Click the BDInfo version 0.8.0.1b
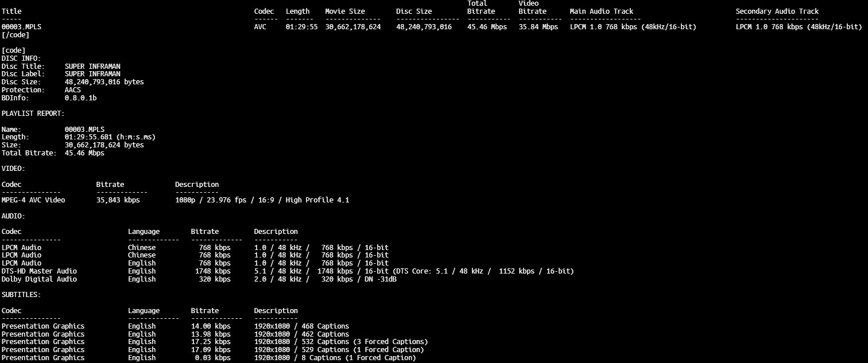Image resolution: width=868 pixels, height=363 pixels. coord(80,98)
